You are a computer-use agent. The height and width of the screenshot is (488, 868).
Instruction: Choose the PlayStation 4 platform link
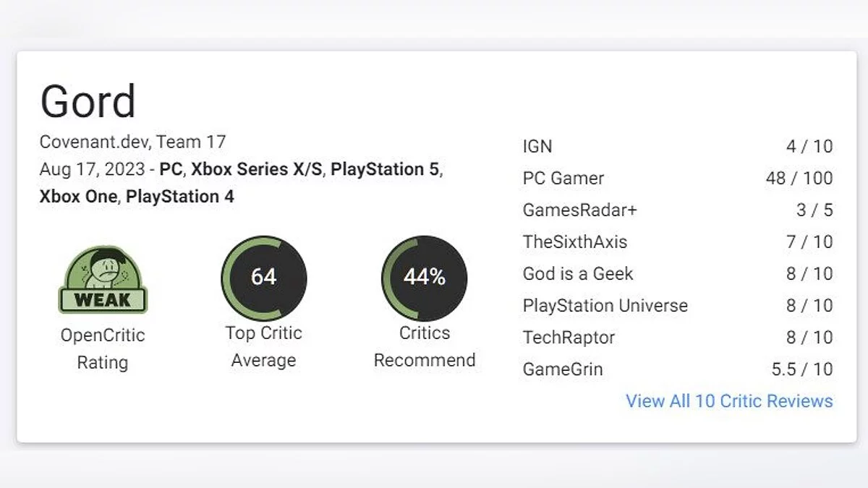tap(180, 197)
